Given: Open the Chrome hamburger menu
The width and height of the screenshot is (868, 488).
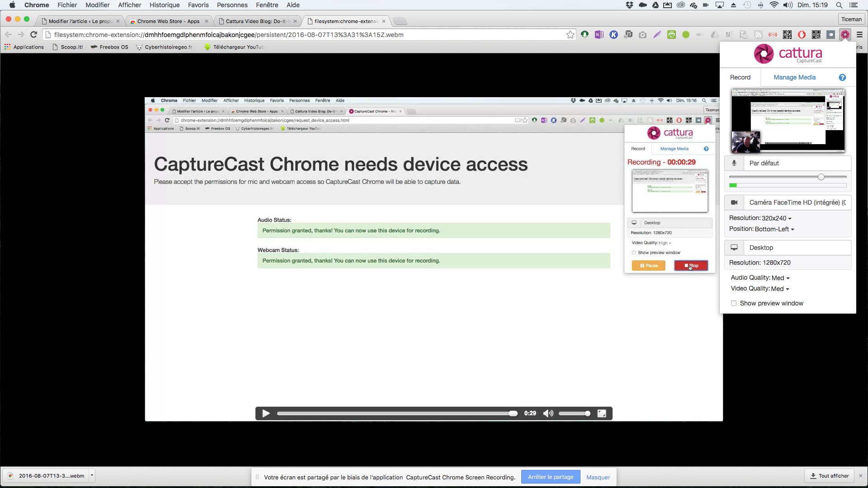Looking at the screenshot, I should (x=859, y=35).
